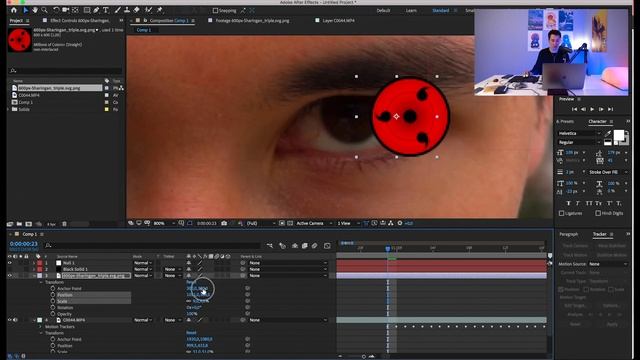This screenshot has height=360, width=640.
Task: Click the Graph Editor icon in timeline
Action: click(327, 246)
